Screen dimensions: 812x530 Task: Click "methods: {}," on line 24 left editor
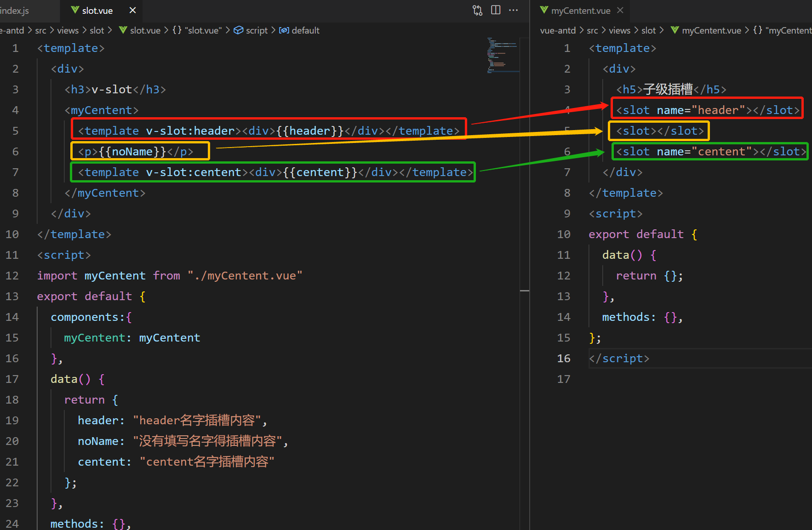(91, 524)
